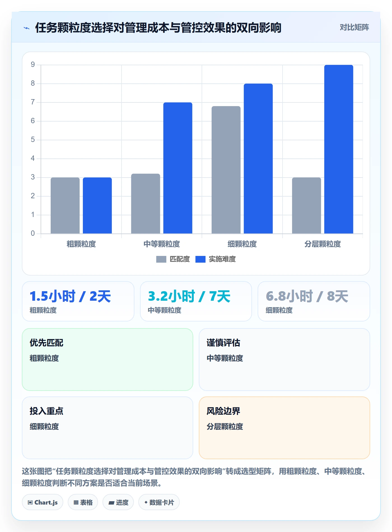Select the 数据卡片 tag at the bottom
The width and height of the screenshot is (392, 532).
(159, 502)
